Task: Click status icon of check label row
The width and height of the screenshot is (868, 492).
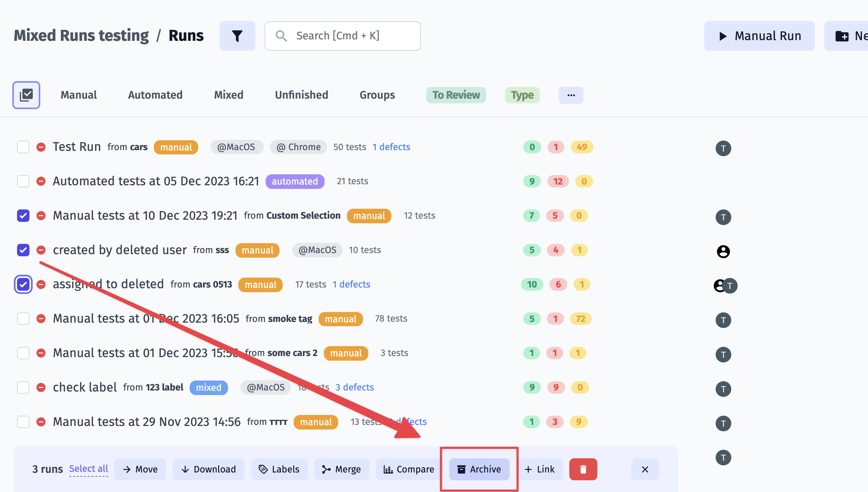Action: coord(41,387)
